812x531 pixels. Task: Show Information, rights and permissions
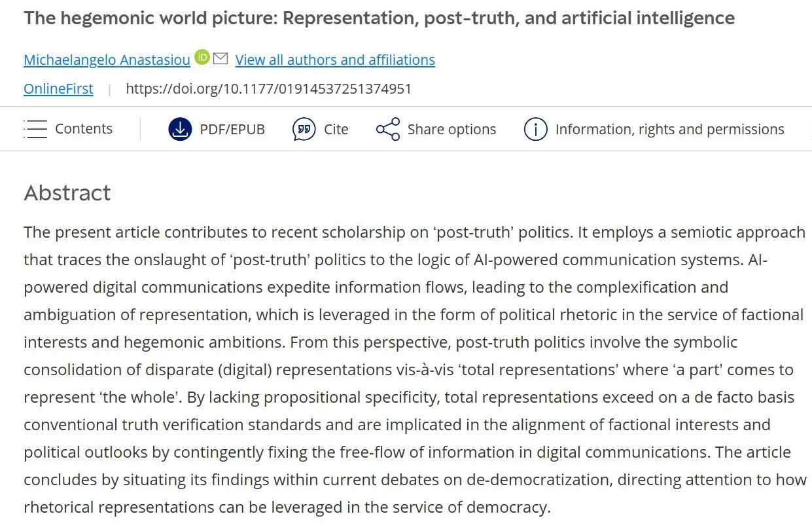(669, 129)
